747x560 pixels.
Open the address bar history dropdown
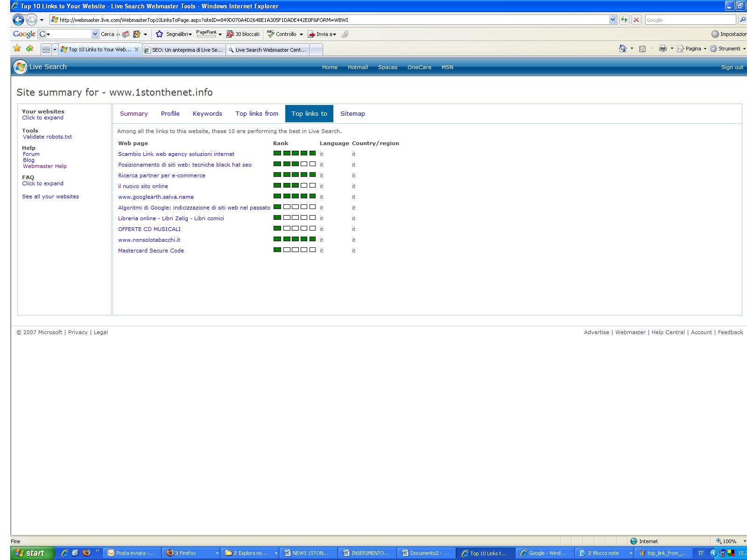coord(613,20)
